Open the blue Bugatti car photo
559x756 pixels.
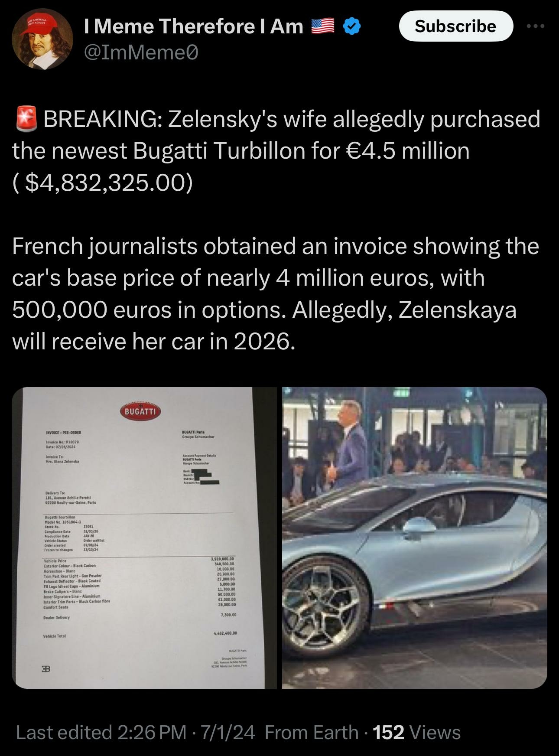point(415,538)
